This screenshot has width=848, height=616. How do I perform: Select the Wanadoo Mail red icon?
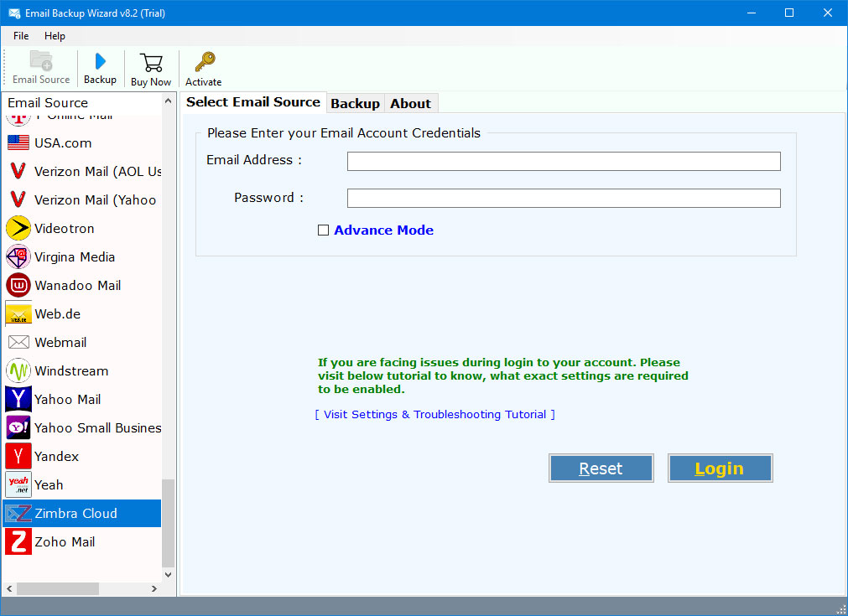coord(18,285)
